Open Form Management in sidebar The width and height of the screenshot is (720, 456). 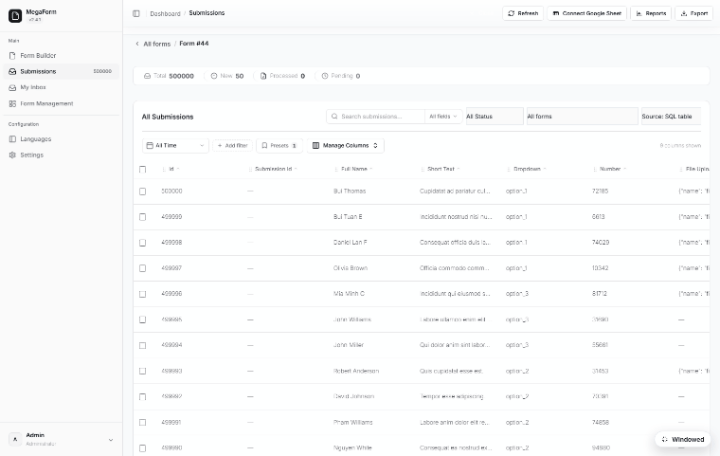(x=61, y=104)
